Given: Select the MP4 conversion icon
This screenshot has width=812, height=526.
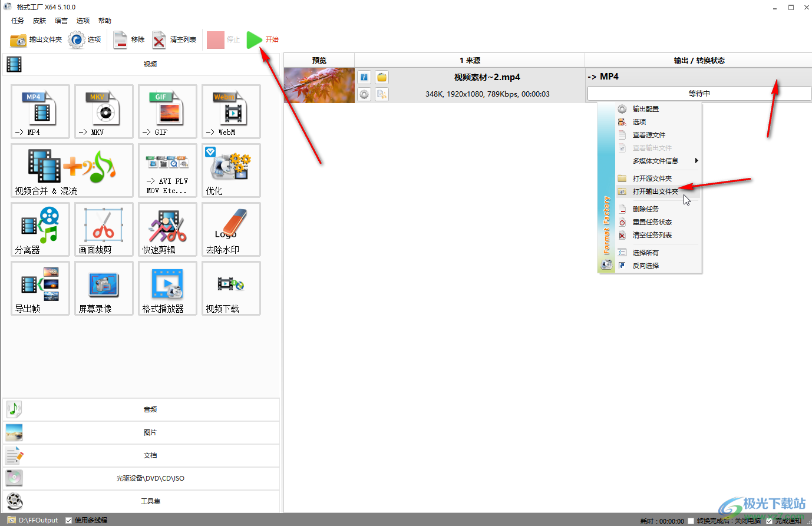Looking at the screenshot, I should click(40, 111).
